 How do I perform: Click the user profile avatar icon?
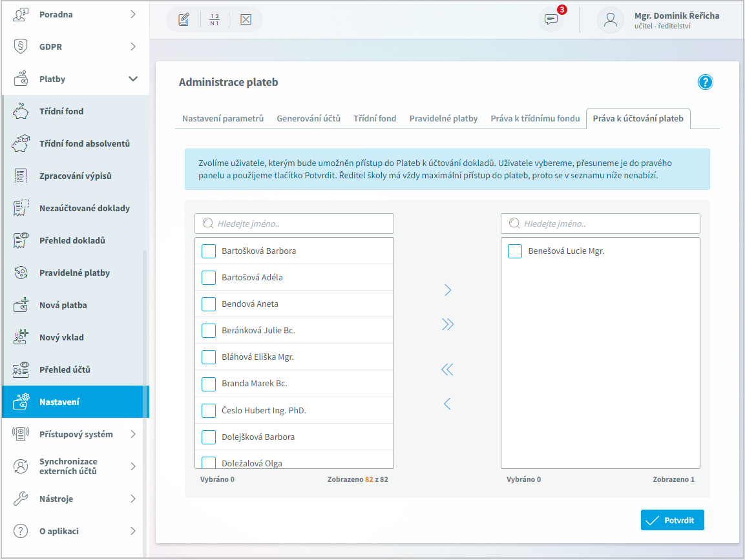610,19
